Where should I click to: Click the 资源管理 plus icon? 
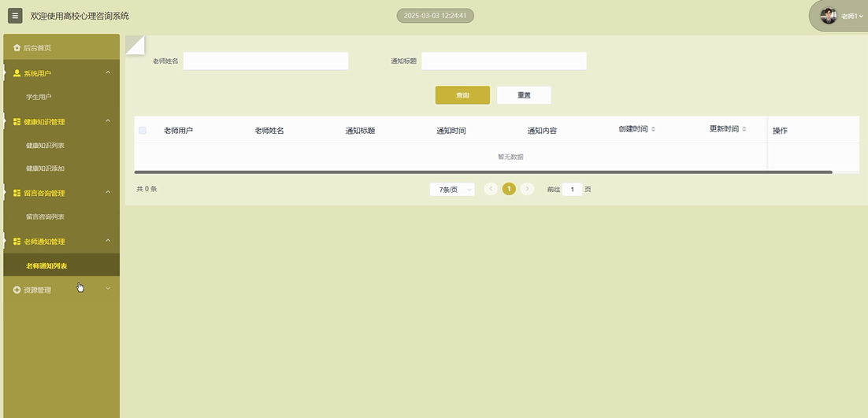pyautogui.click(x=17, y=290)
